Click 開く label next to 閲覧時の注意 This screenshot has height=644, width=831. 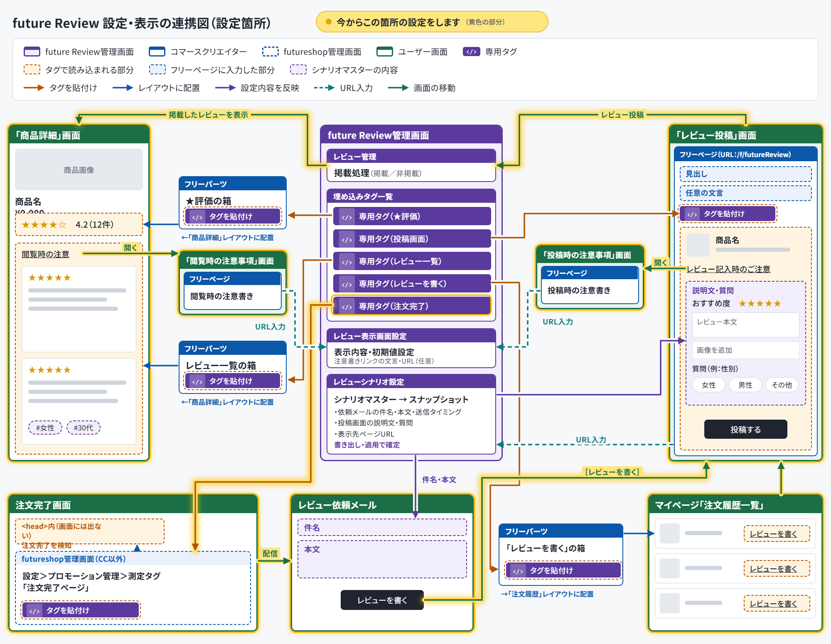130,248
